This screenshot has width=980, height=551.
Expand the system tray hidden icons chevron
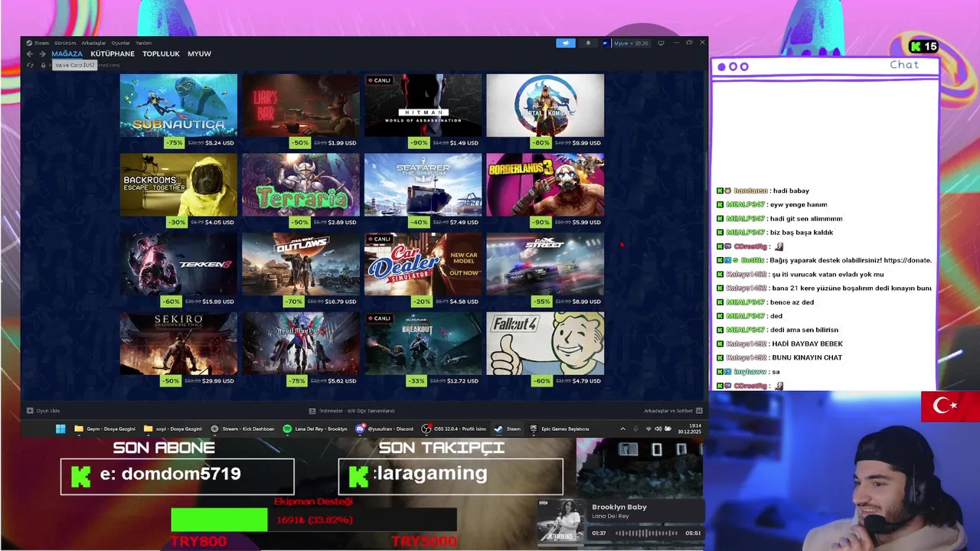click(x=622, y=429)
